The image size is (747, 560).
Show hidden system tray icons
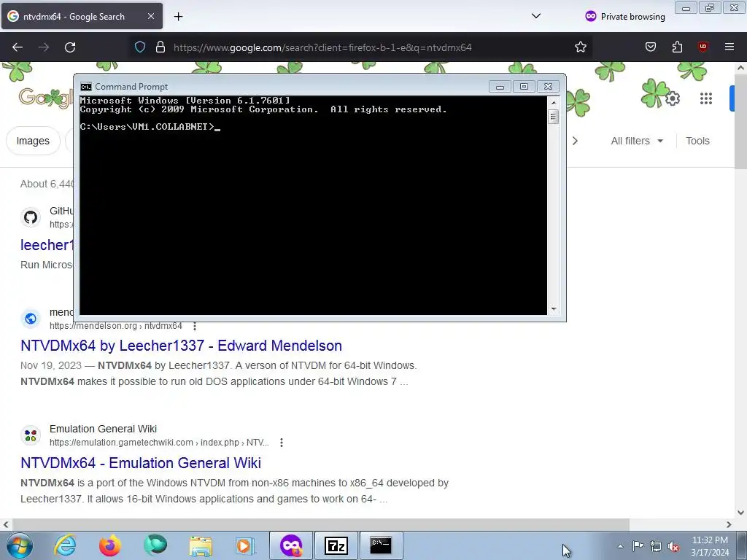[x=620, y=546]
